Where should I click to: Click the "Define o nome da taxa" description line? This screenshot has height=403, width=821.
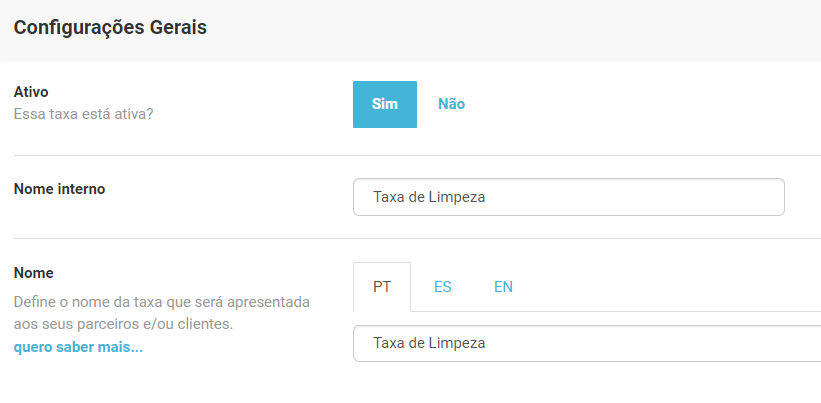coord(161,301)
